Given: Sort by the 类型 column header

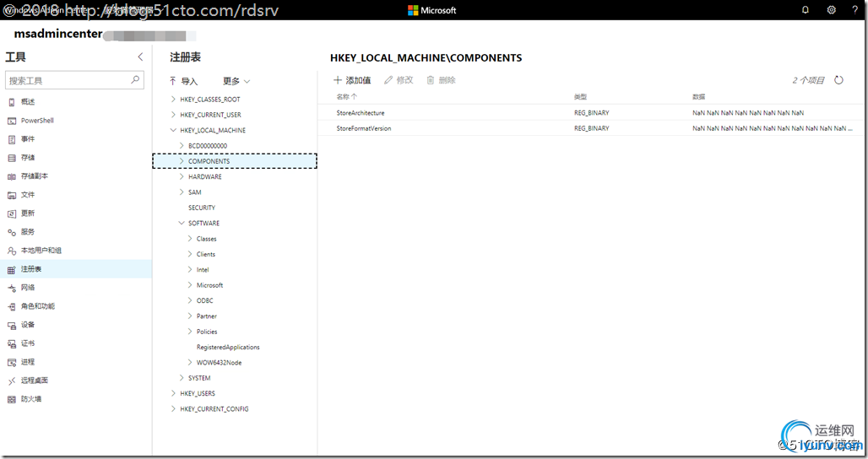Looking at the screenshot, I should pyautogui.click(x=580, y=97).
